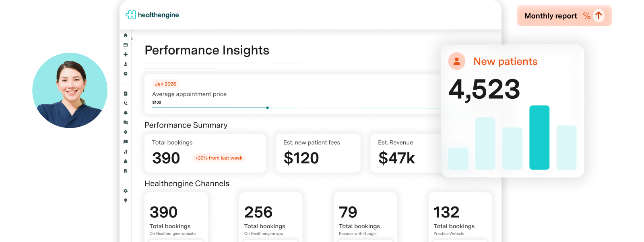Open the settings gear icon in sidebar
The height and width of the screenshot is (242, 644).
coord(126,191)
